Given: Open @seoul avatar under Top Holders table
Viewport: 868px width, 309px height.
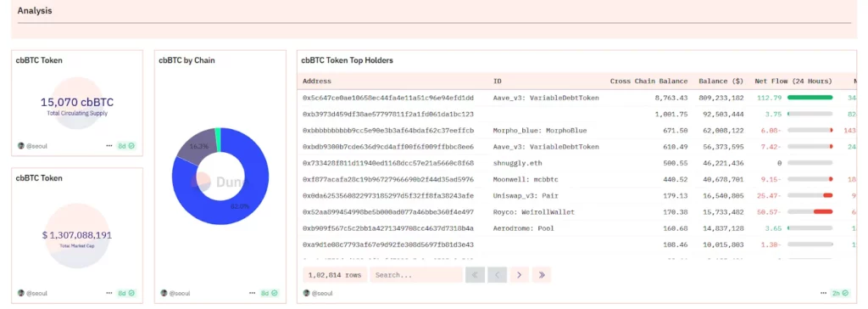Looking at the screenshot, I should point(307,293).
